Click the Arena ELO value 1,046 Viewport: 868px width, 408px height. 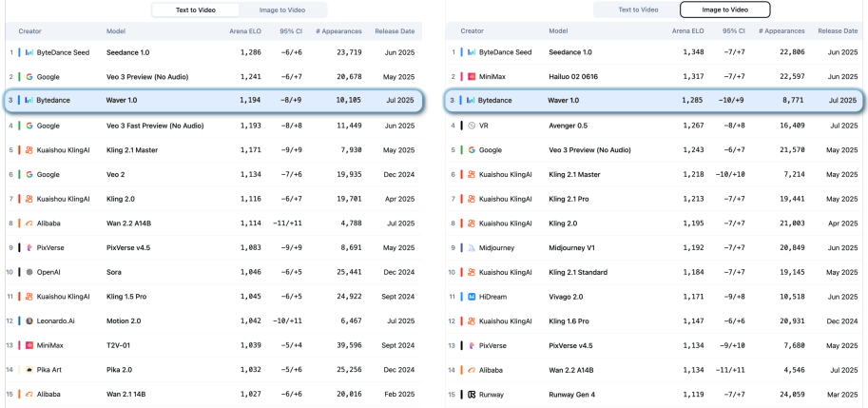(x=250, y=272)
